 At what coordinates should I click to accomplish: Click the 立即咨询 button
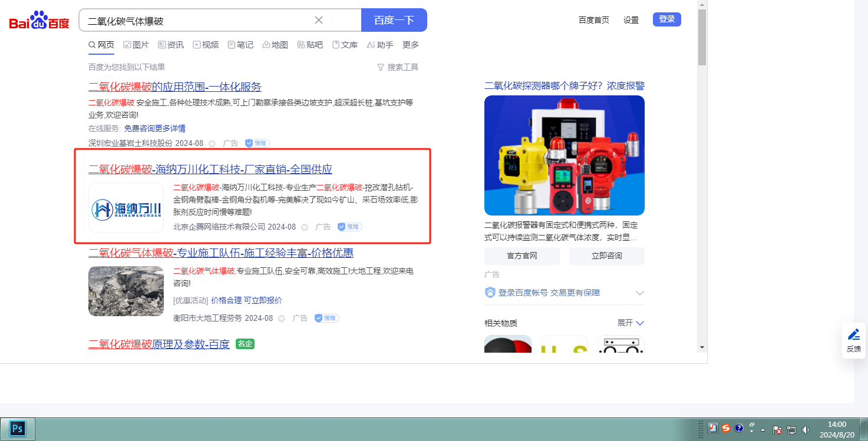click(x=607, y=256)
